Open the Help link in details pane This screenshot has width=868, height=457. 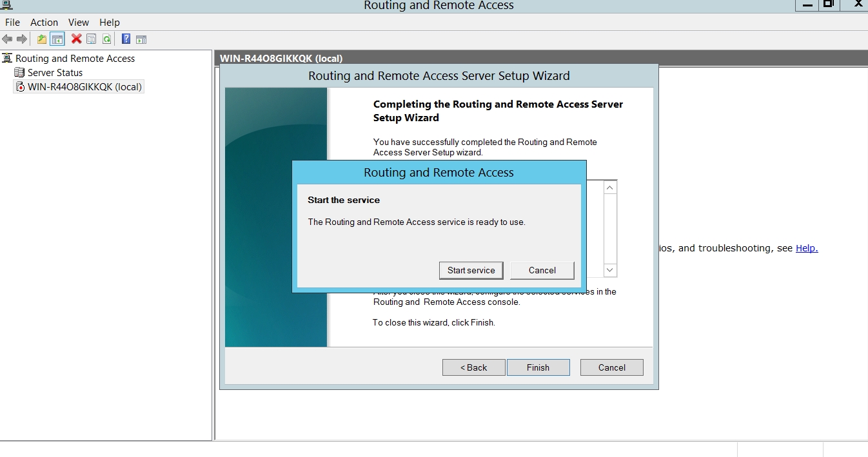click(806, 248)
